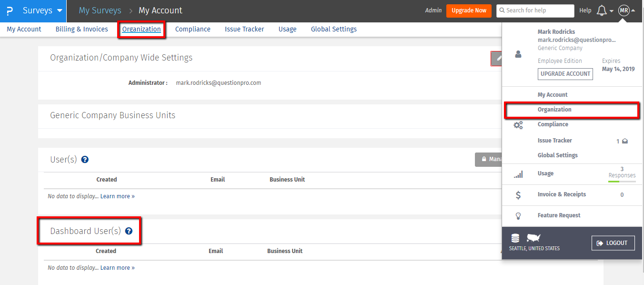644x285 pixels.
Task: Click the Issue Tracker envelope icon
Action: pyautogui.click(x=624, y=141)
